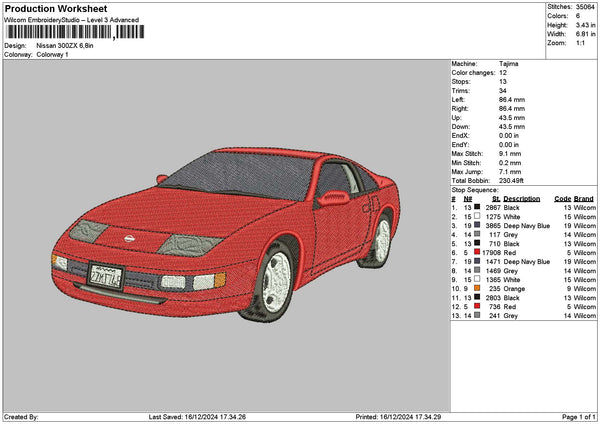Click the Printed timestamp 17.34.29
Viewport: 600px width, 424px height.
coord(428,417)
